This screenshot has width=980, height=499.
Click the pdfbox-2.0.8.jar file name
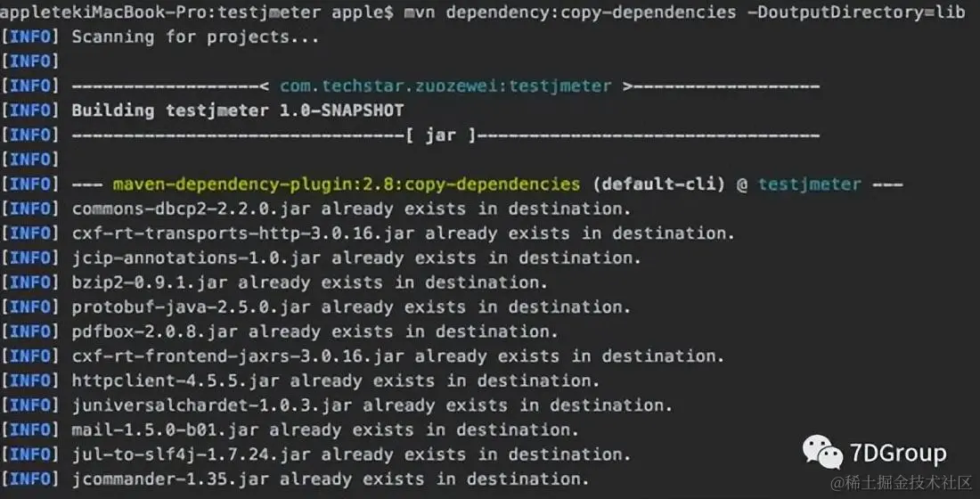pos(155,331)
